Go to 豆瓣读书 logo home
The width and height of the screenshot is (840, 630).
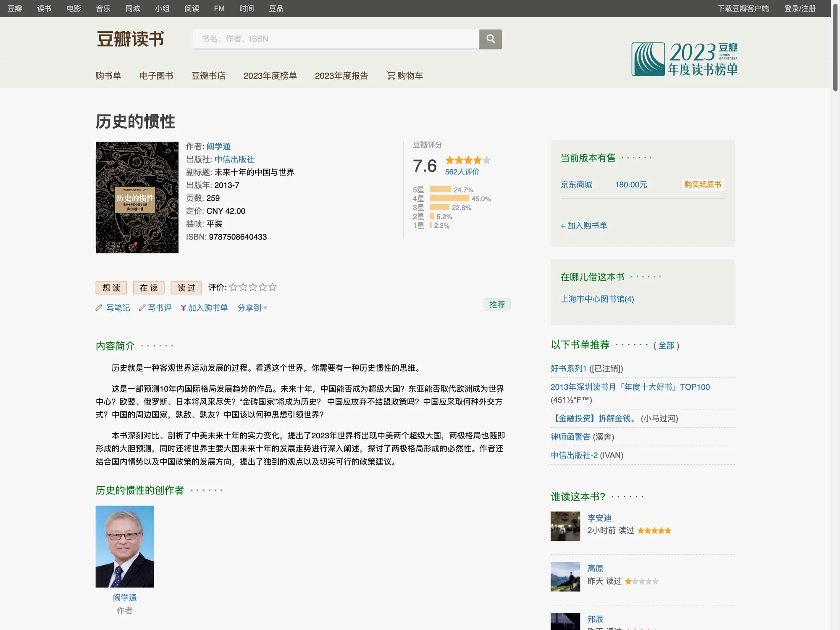pos(130,39)
